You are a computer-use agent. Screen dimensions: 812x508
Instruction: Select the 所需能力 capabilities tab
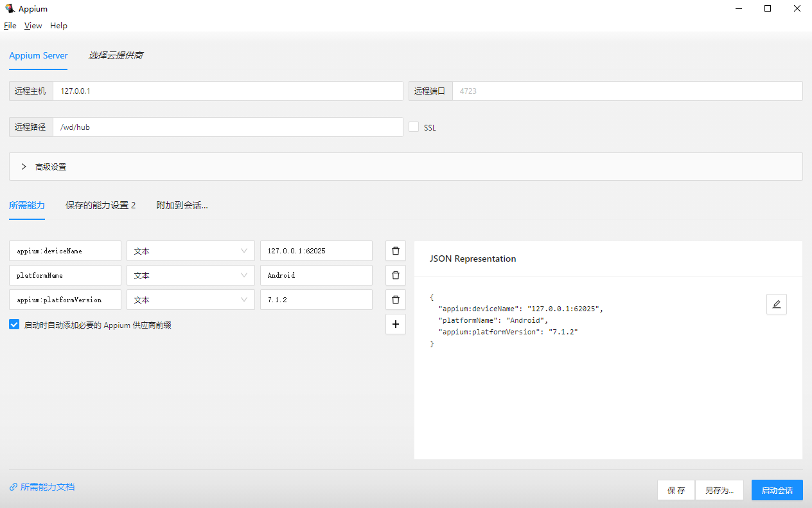pos(27,205)
